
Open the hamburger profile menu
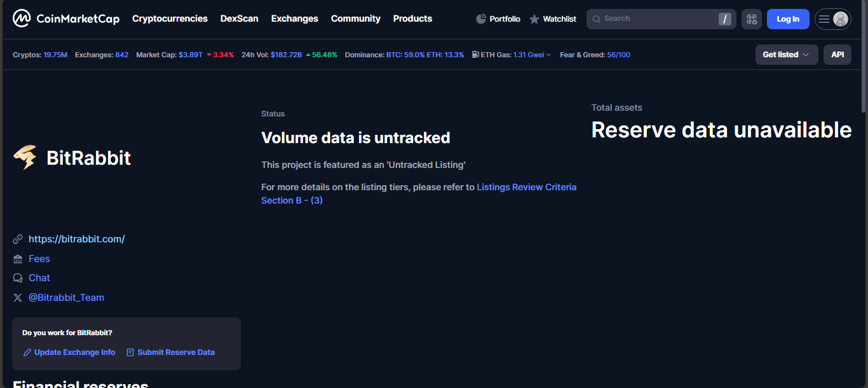tap(832, 19)
